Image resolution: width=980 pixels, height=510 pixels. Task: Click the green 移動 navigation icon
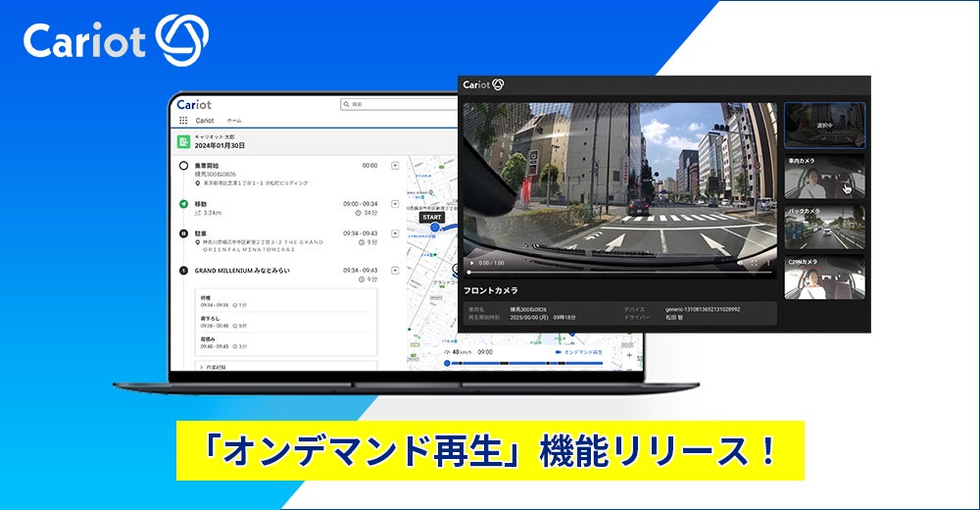point(184,204)
